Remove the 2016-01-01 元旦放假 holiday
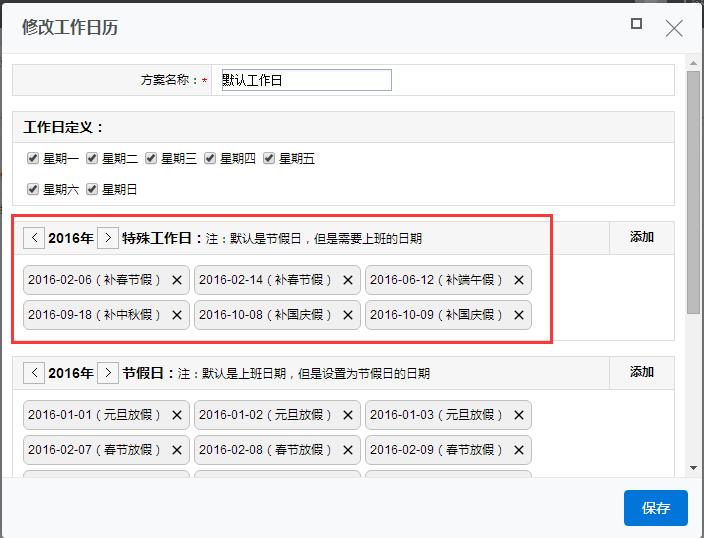This screenshot has height=538, width=704. (177, 415)
